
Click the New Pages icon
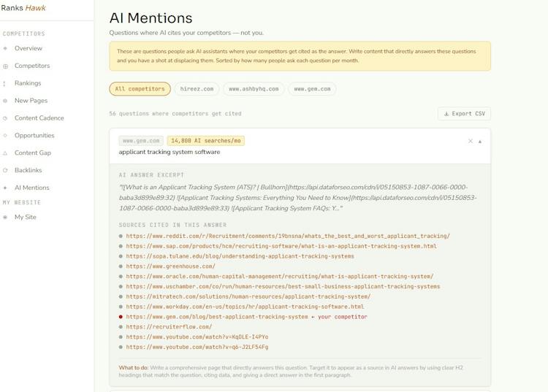(5, 101)
